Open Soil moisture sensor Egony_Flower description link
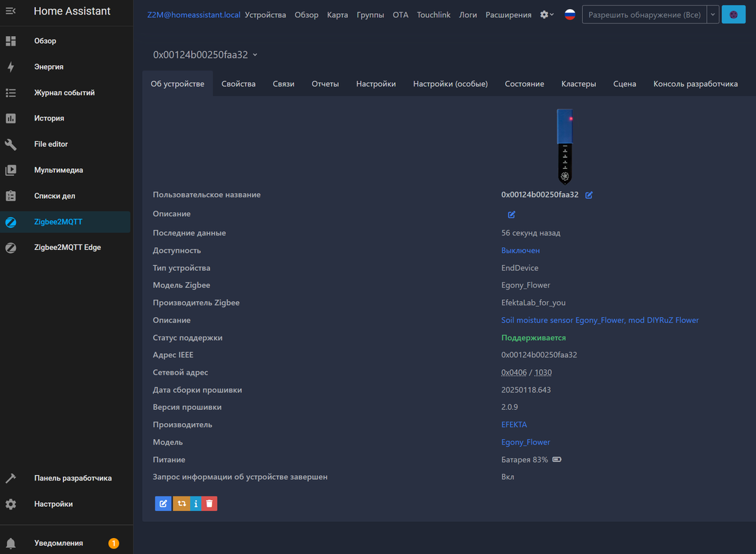Screen dimensions: 756x554 click(x=600, y=321)
